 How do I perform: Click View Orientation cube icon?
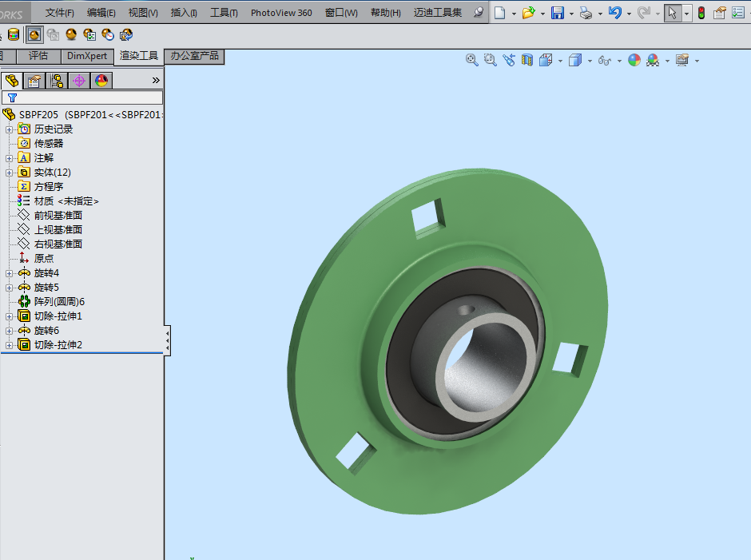click(x=546, y=61)
